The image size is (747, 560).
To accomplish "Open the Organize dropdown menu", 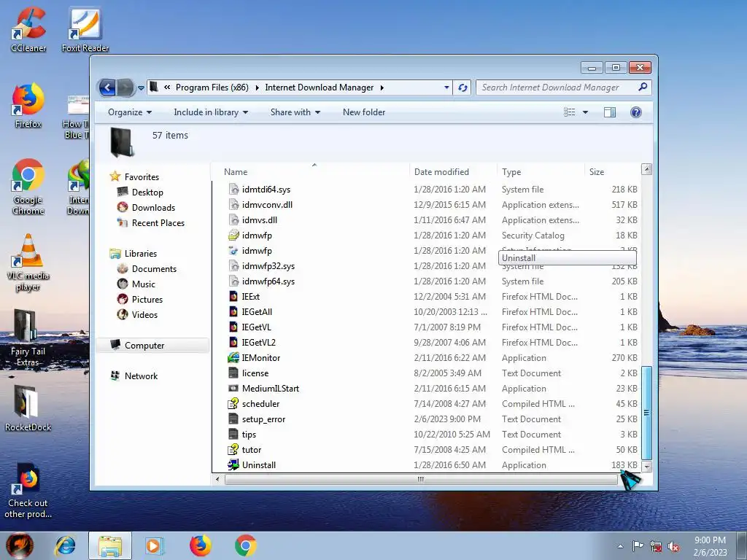I will (x=130, y=112).
